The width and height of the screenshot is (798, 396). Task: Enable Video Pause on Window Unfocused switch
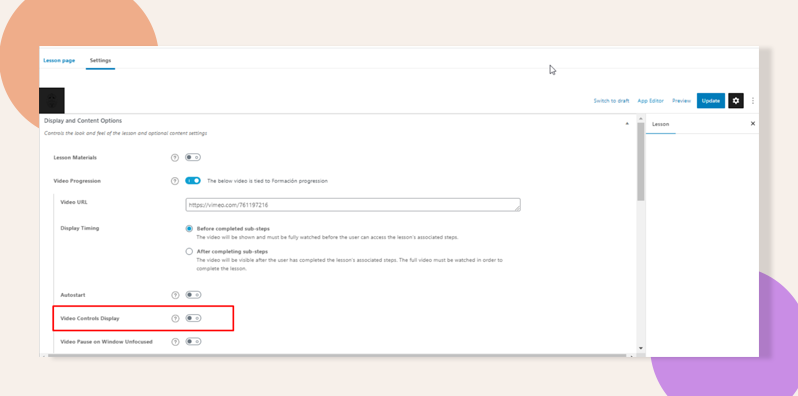(193, 342)
